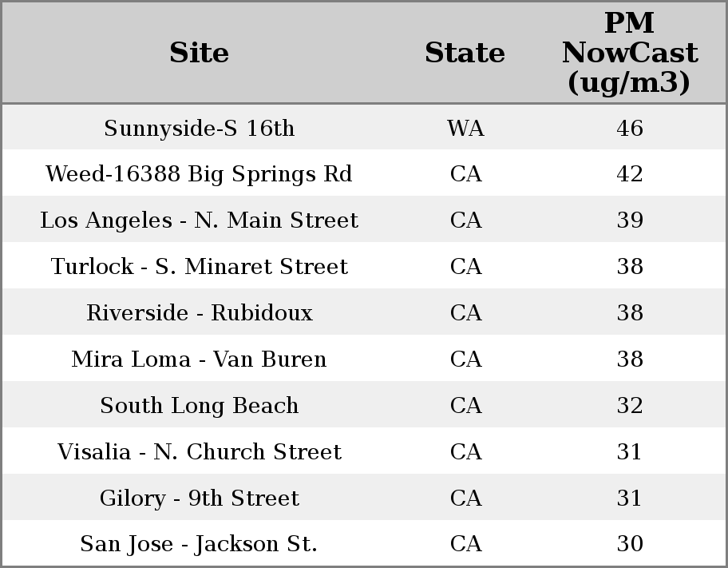Click the CA state cell for San Jose
This screenshot has height=568, width=728.
pyautogui.click(x=465, y=544)
